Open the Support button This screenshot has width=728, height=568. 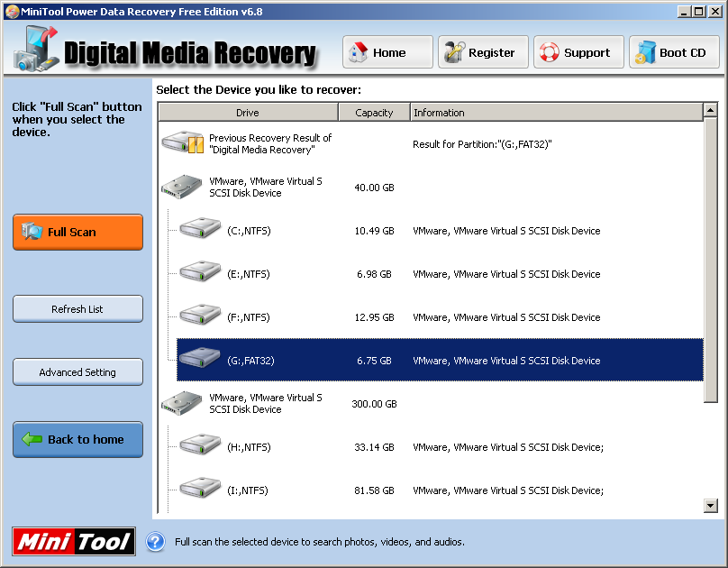[x=578, y=52]
